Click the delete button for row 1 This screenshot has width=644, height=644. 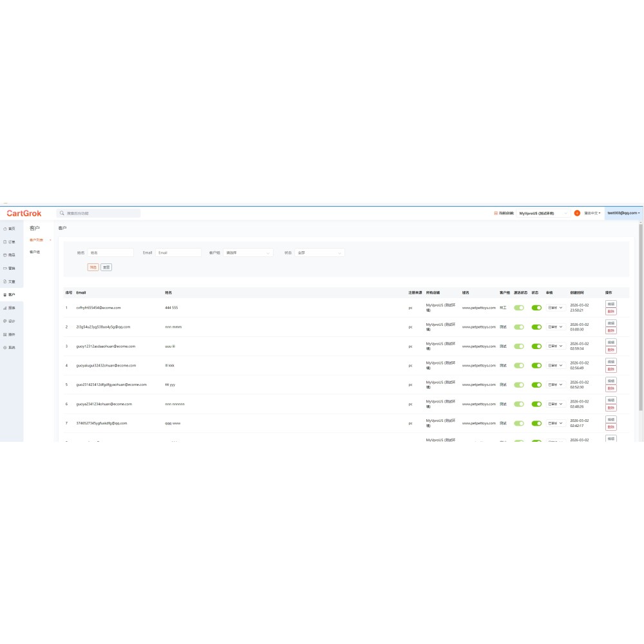(611, 311)
